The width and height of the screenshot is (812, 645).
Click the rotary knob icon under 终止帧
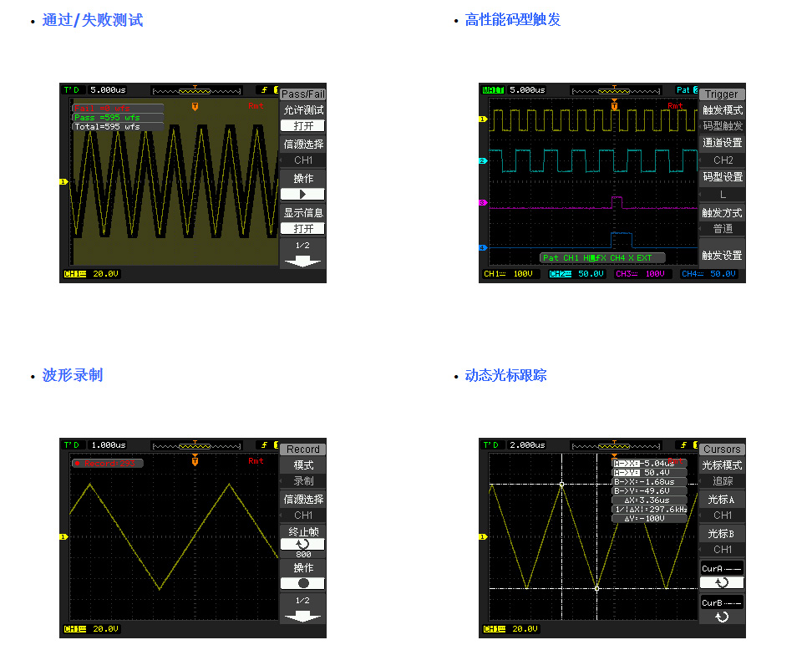(x=302, y=544)
